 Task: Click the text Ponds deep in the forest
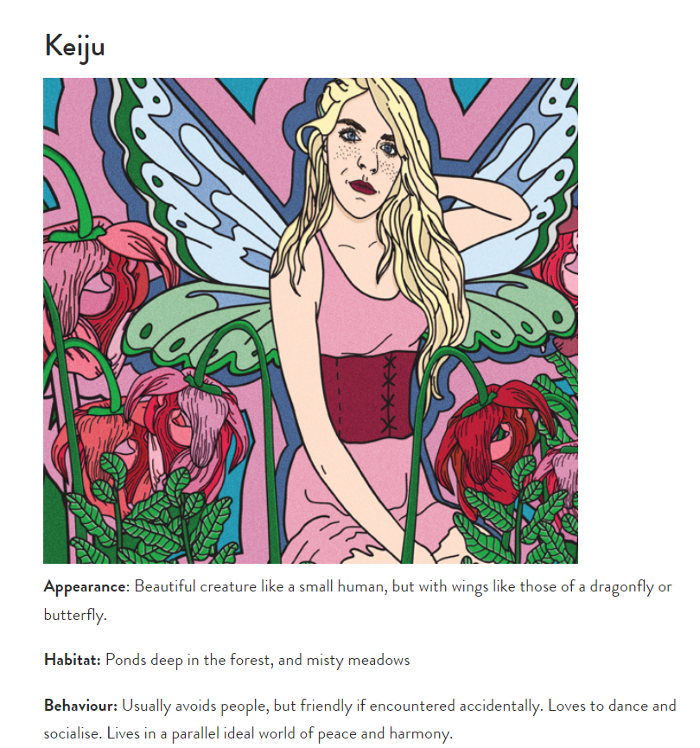[x=189, y=660]
